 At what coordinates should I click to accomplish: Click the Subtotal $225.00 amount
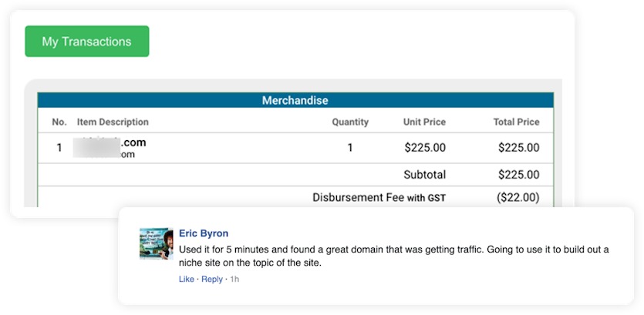(x=518, y=175)
